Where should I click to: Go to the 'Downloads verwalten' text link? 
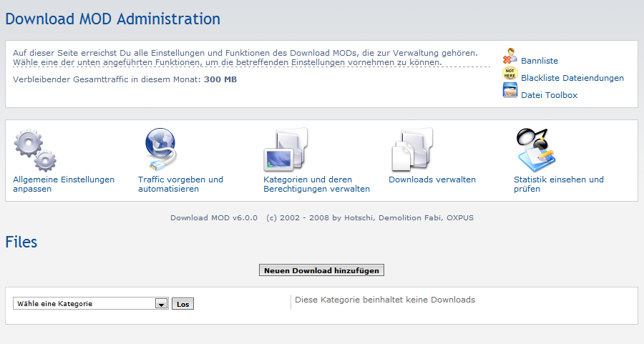coord(432,180)
